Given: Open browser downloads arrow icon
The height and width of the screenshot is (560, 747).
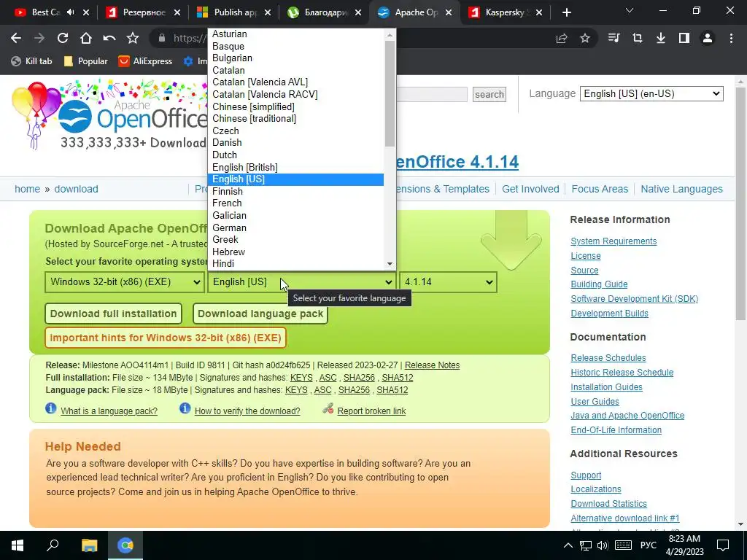Looking at the screenshot, I should coord(661,38).
